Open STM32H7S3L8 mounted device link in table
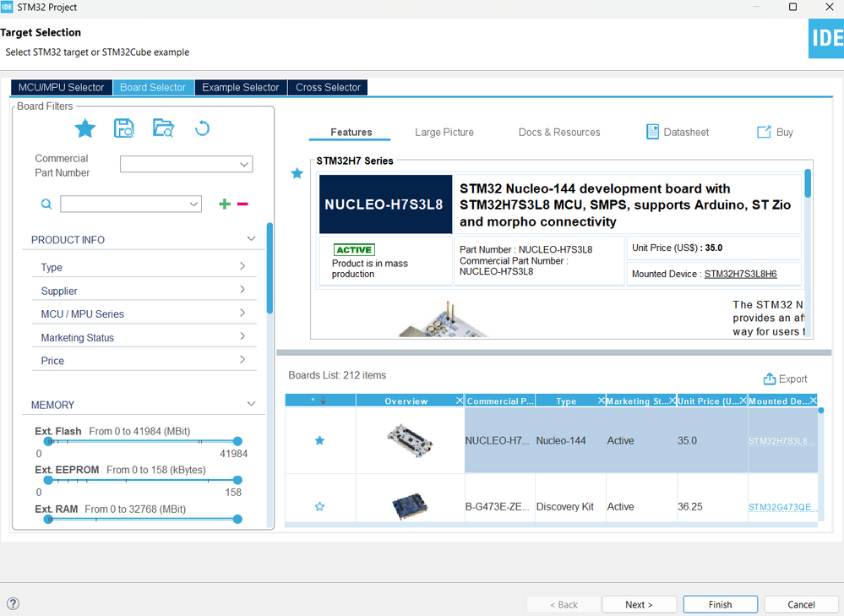Screen dimensions: 844x616 tap(782, 441)
